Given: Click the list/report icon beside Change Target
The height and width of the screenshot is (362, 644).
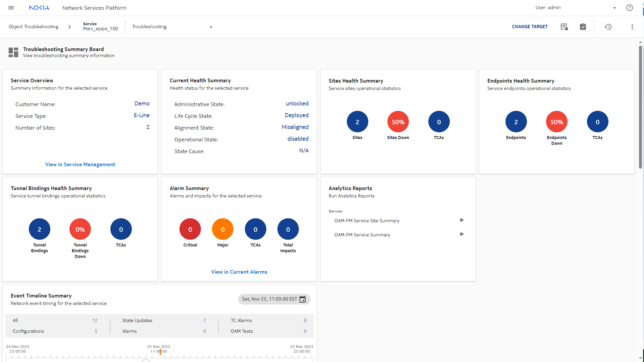Looking at the screenshot, I should (x=564, y=27).
